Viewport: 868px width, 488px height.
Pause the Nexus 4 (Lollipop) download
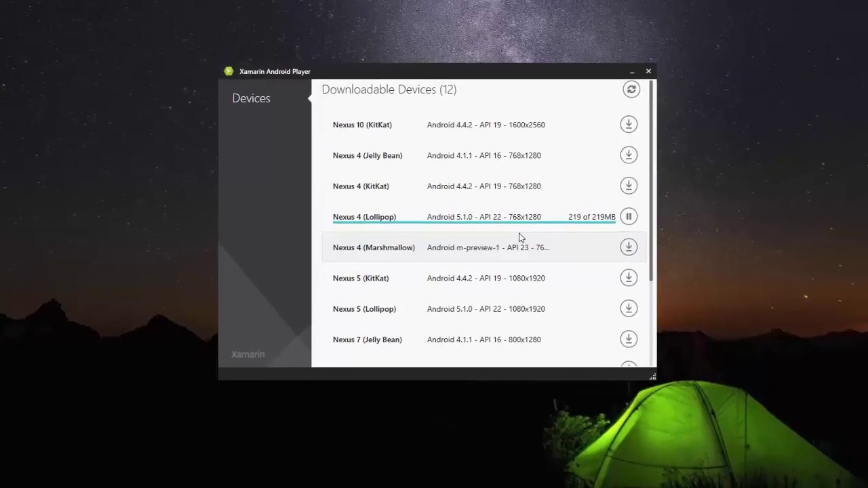coord(629,217)
